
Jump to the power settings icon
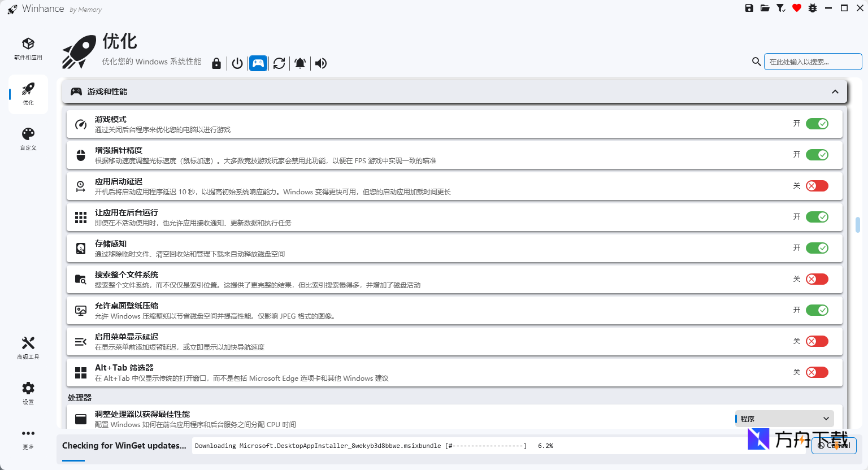pyautogui.click(x=237, y=63)
